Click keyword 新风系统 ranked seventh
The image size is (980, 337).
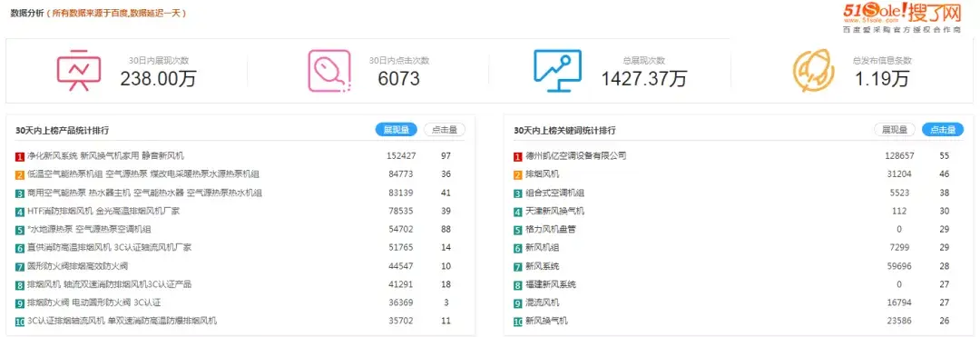543,266
